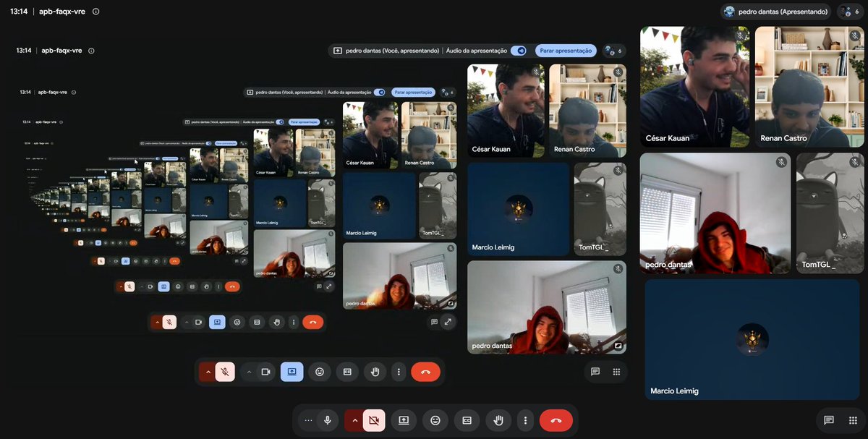Open audio settings three-dot pill beside microphone

tap(308, 420)
